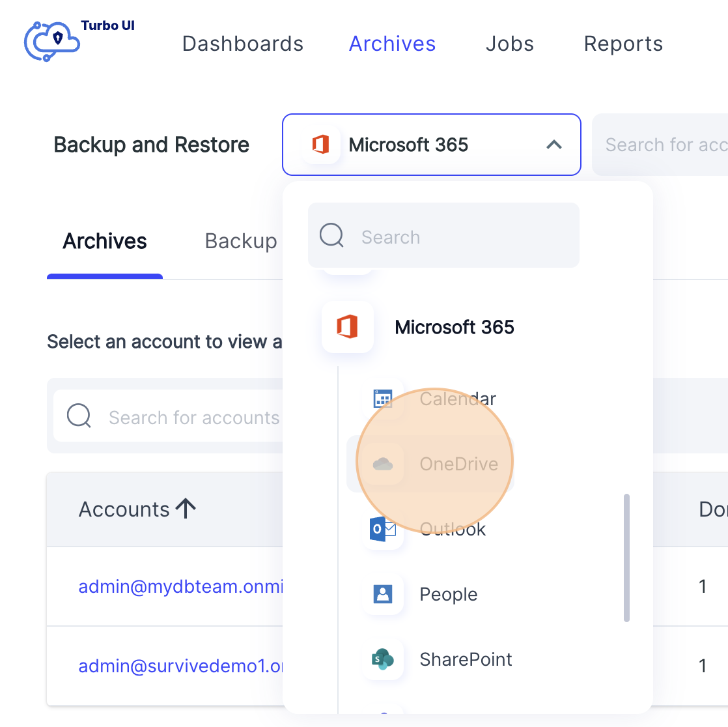Select the Archives tab

[x=104, y=241]
